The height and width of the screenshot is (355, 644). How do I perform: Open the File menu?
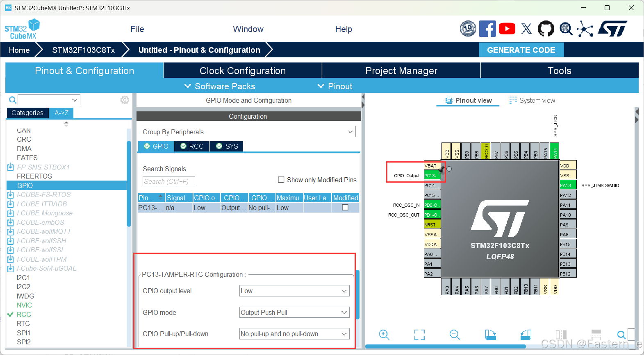[x=137, y=29]
